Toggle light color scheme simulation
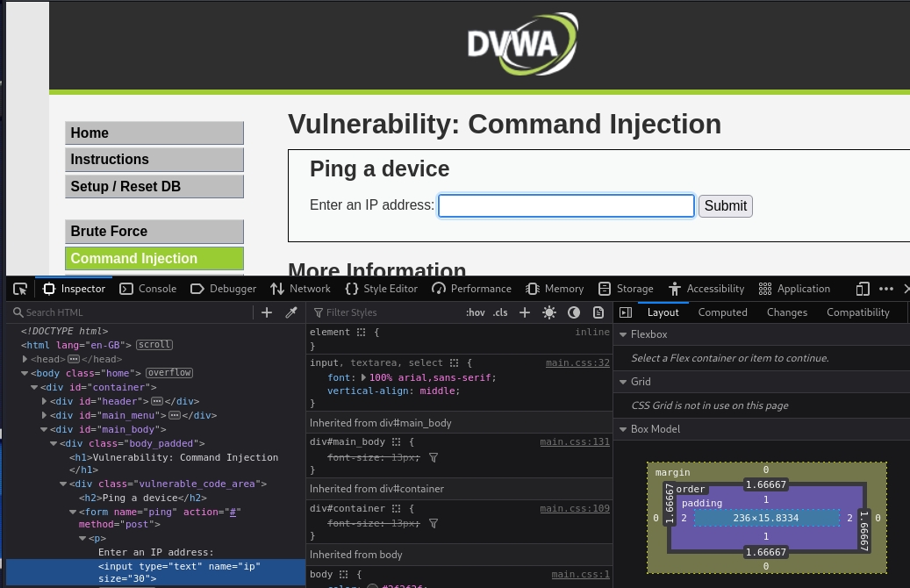Image resolution: width=910 pixels, height=588 pixels. pyautogui.click(x=549, y=312)
